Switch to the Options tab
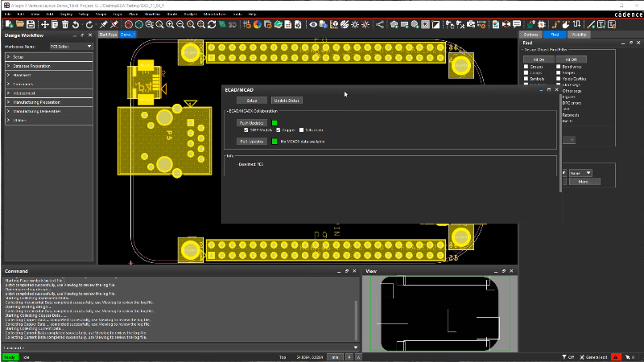 pyautogui.click(x=530, y=35)
